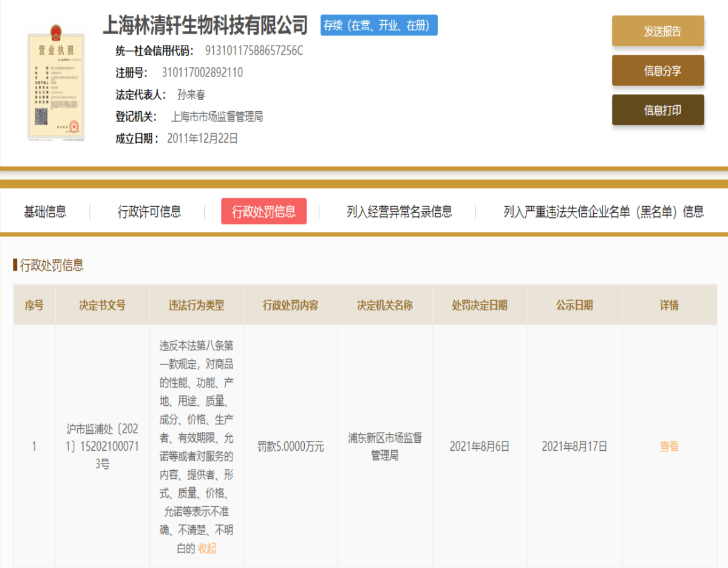Click the 公示日期 column header
The image size is (728, 568).
[574, 305]
